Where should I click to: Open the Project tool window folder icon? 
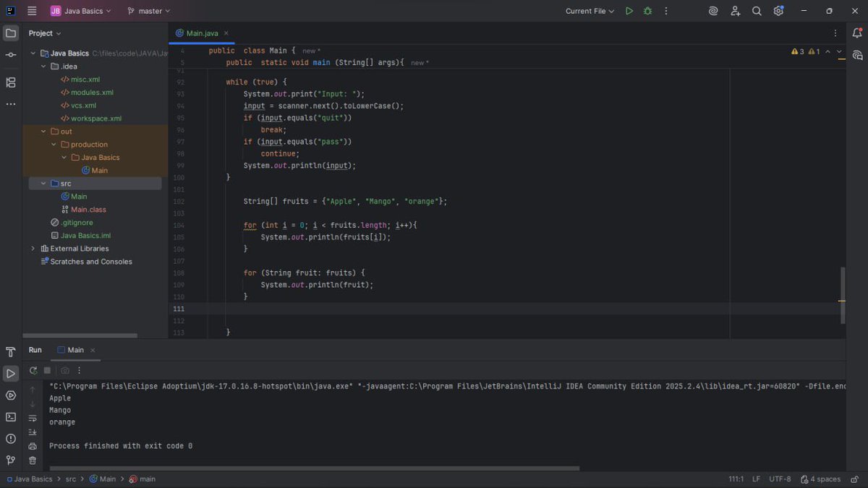(x=11, y=33)
